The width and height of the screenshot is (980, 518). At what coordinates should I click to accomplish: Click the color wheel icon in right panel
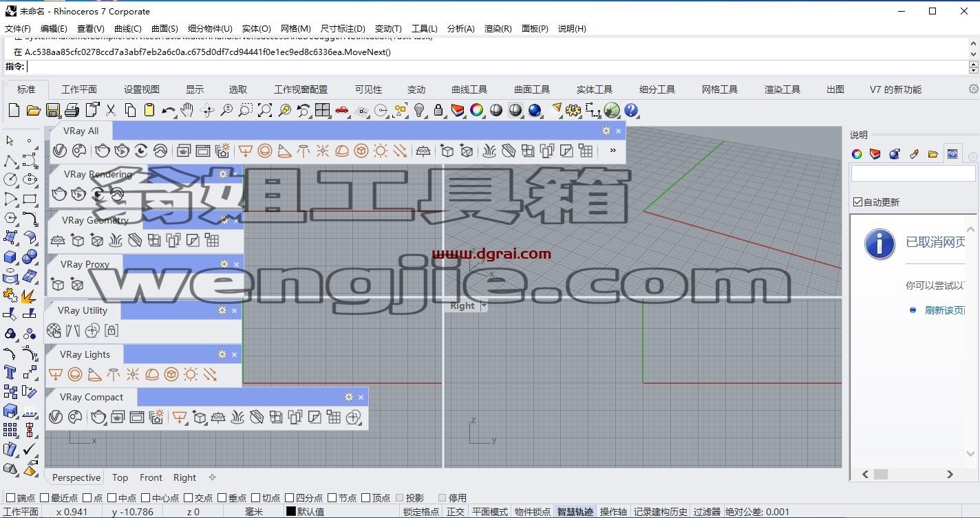tap(857, 154)
